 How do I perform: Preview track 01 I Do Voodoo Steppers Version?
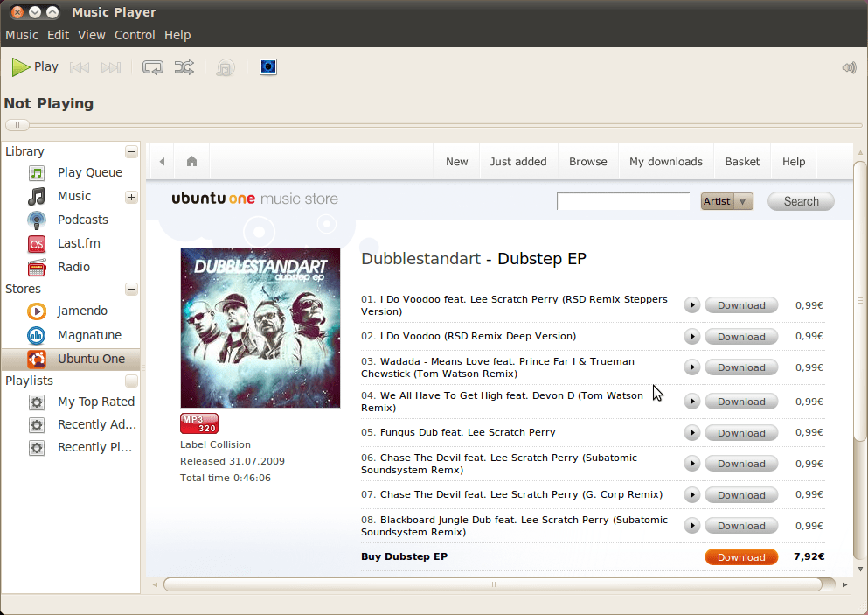pyautogui.click(x=691, y=305)
